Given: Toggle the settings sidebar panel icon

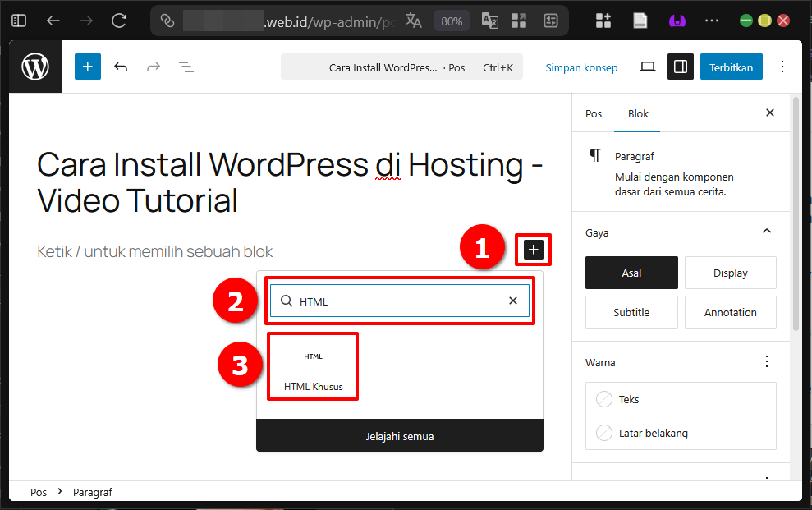Looking at the screenshot, I should 680,67.
